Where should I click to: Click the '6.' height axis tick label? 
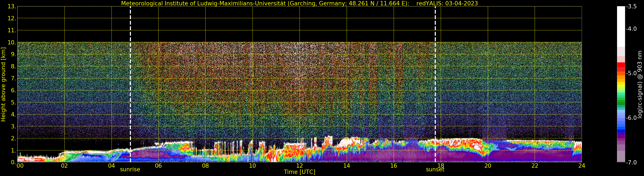13,90
